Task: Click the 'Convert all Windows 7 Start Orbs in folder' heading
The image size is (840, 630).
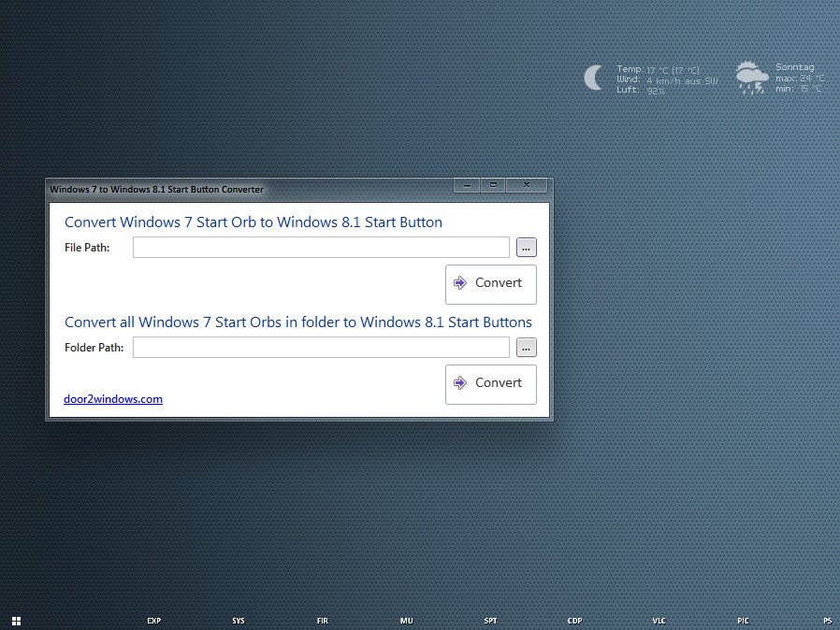Action: pyautogui.click(x=298, y=322)
